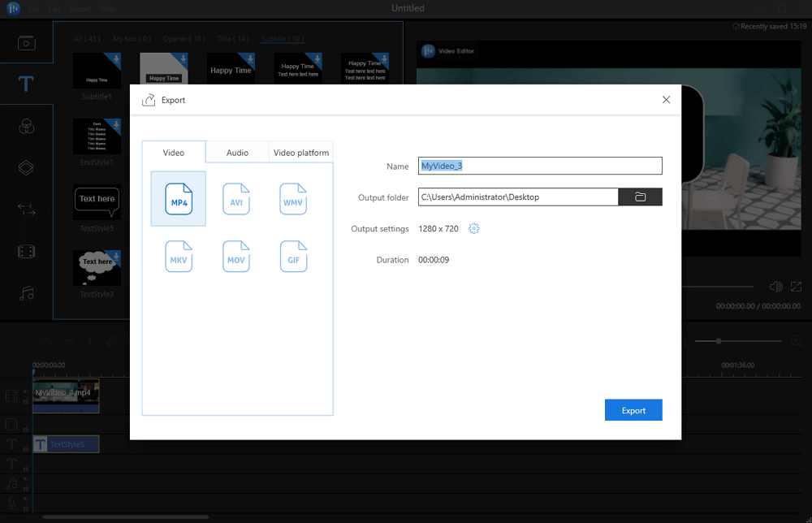Viewport: 812px width, 523px height.
Task: Open the Video platform tab
Action: coord(301,153)
